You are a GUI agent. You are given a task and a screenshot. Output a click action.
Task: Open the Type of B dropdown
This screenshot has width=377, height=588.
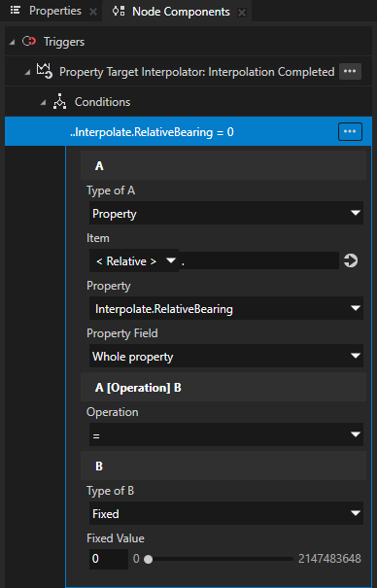tap(226, 513)
